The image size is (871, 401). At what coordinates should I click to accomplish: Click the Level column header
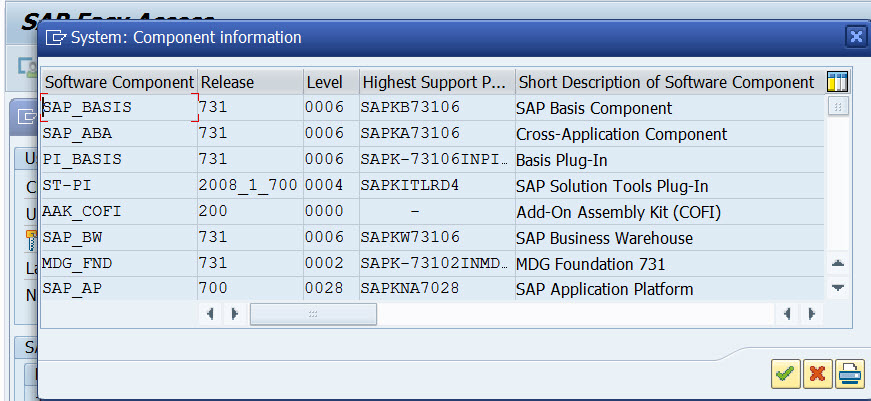tap(332, 82)
